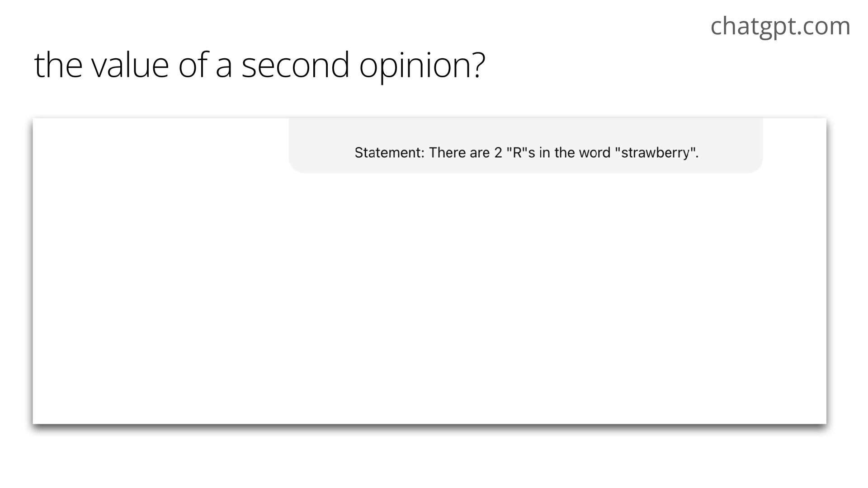Screen dimensions: 868x488
Task: Click the "Statement:" label in the bubble
Action: point(389,153)
